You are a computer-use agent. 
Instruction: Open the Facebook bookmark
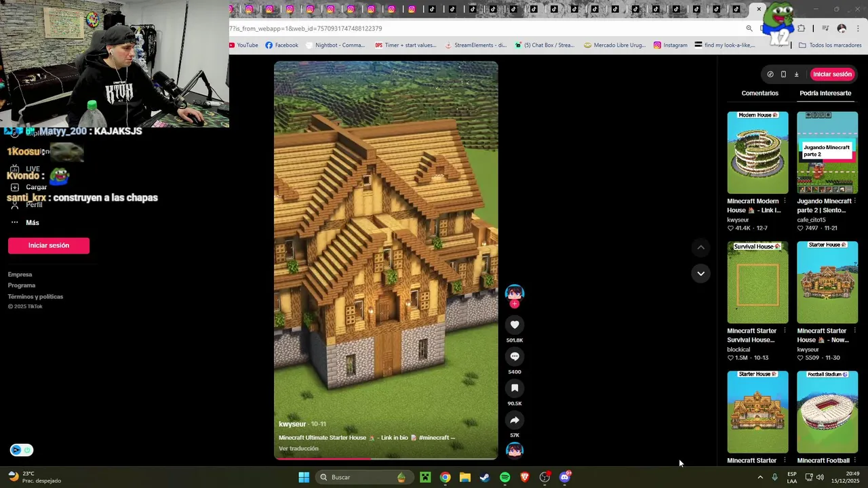point(281,45)
